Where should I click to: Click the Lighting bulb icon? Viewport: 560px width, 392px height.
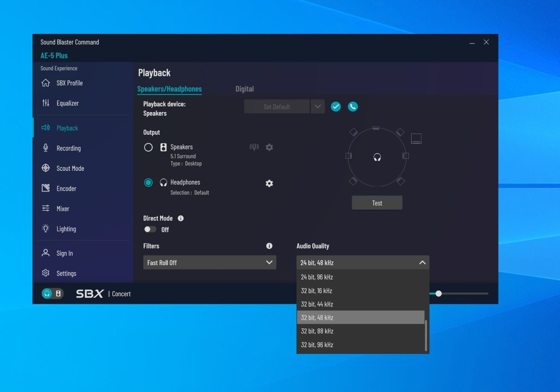point(46,228)
